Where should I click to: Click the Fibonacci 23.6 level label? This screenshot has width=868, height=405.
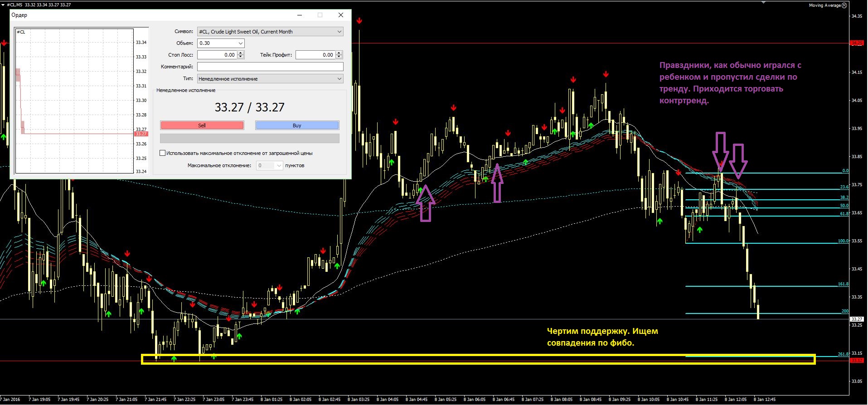click(x=844, y=187)
